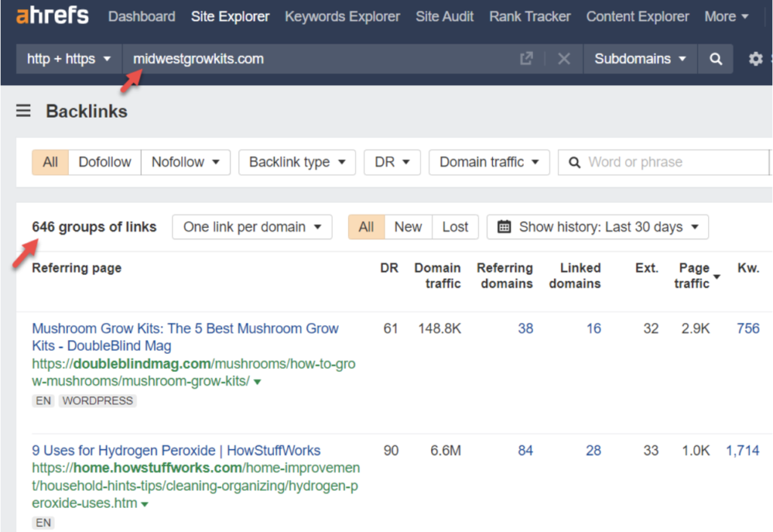Image resolution: width=773 pixels, height=532 pixels.
Task: Click keywords value 1,714
Action: [x=743, y=451]
